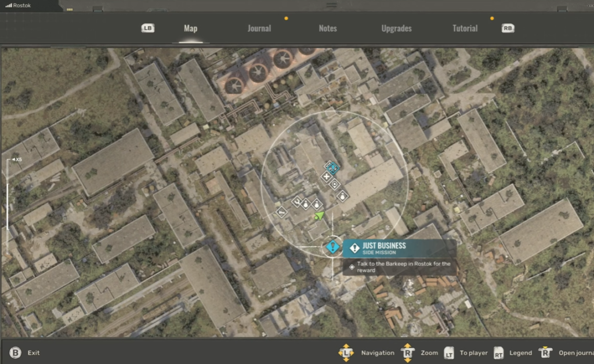Click the Open journal prompt
The width and height of the screenshot is (594, 364).
click(574, 352)
